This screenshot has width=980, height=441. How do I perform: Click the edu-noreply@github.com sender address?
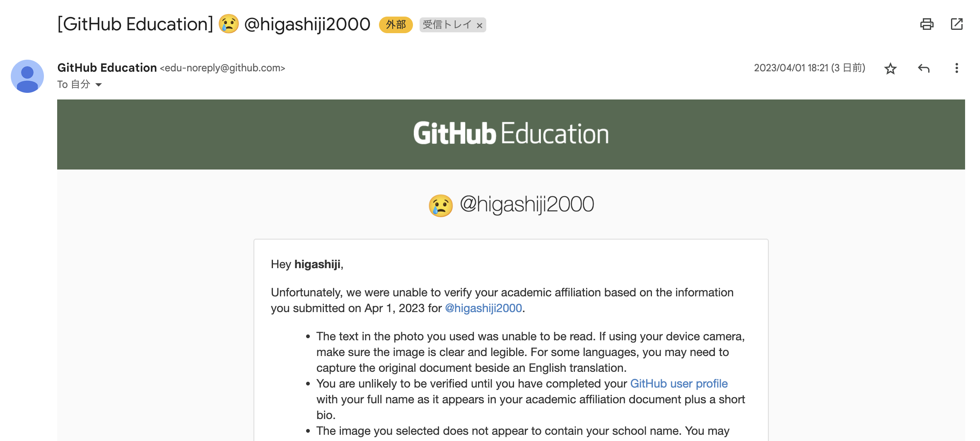pos(222,68)
